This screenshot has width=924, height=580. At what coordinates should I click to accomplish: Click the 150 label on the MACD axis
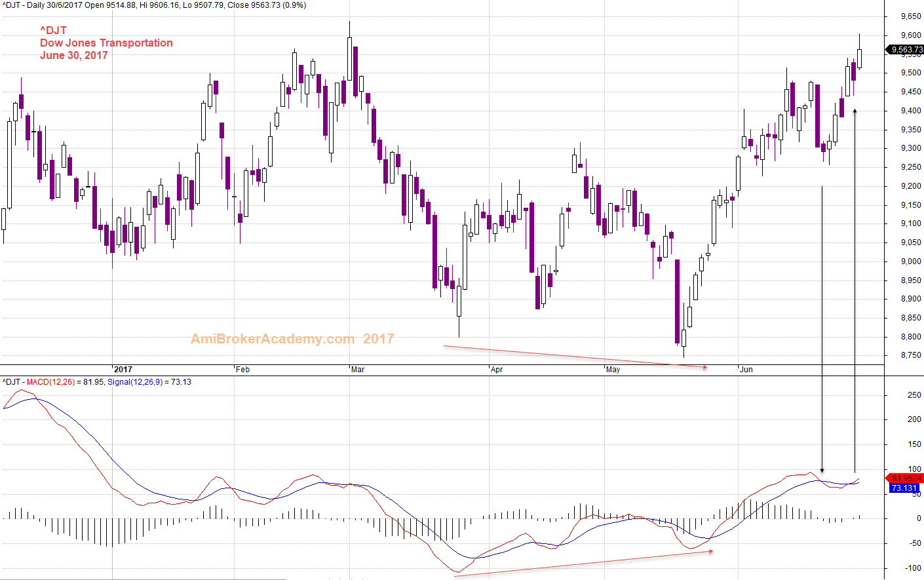tap(914, 444)
